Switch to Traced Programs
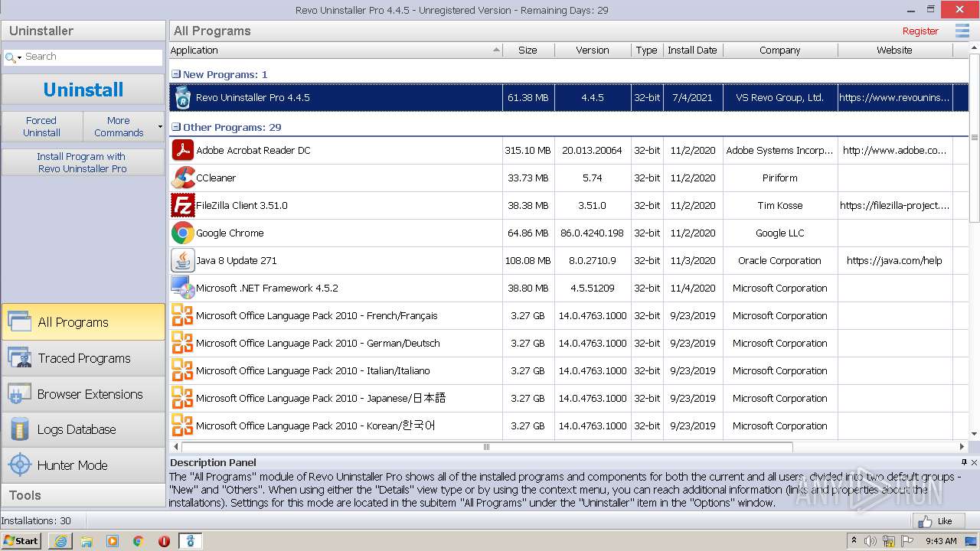Viewport: 980px width, 551px height. point(83,358)
